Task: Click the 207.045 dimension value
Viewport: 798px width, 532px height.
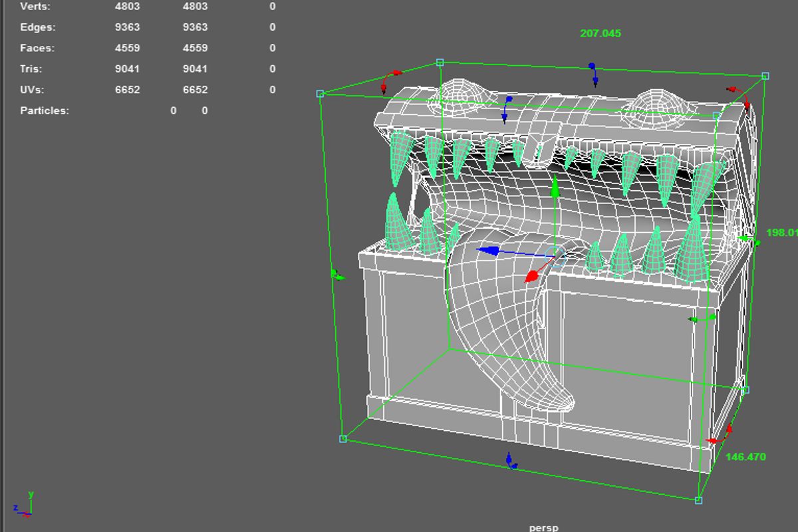Action: [600, 33]
